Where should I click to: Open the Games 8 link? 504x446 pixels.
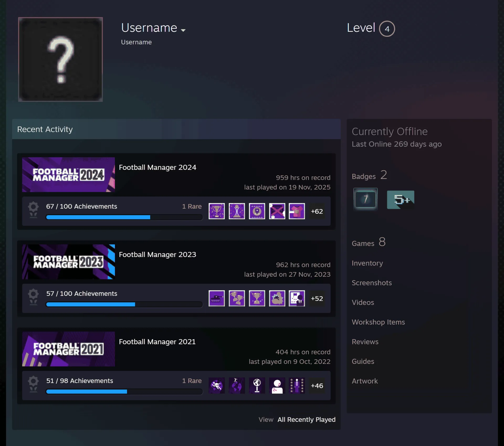[x=369, y=242]
